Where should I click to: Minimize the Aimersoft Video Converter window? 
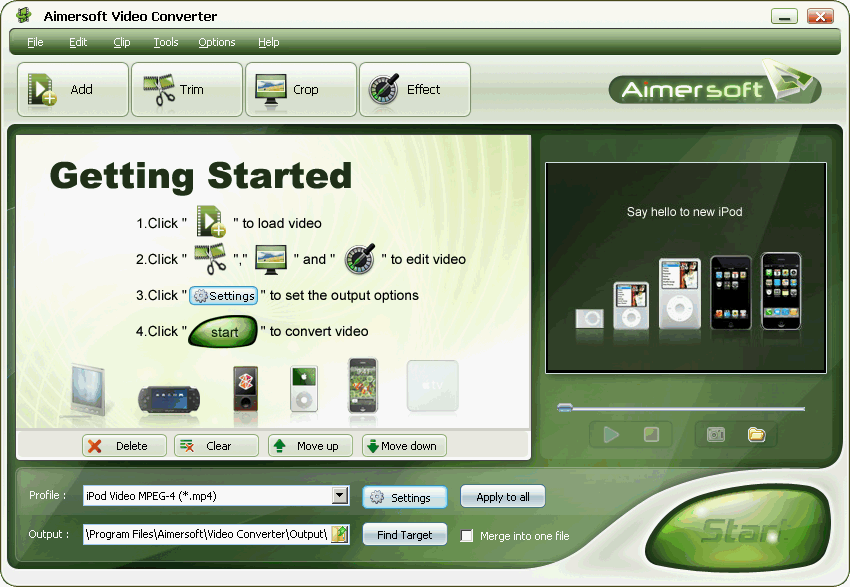(784, 16)
